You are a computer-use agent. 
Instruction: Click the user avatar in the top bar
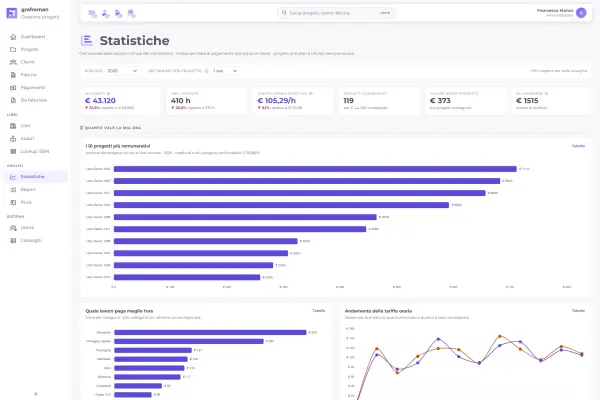[x=581, y=13]
